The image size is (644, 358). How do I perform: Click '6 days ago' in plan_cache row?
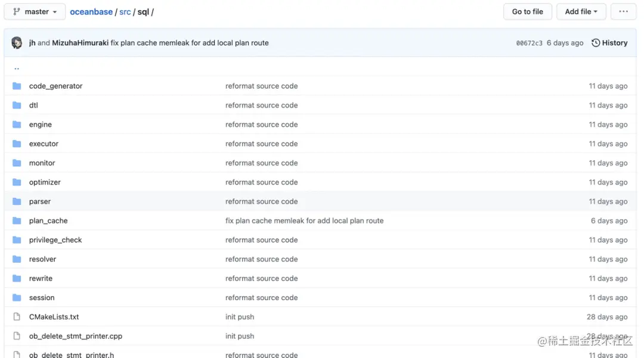[x=609, y=220]
